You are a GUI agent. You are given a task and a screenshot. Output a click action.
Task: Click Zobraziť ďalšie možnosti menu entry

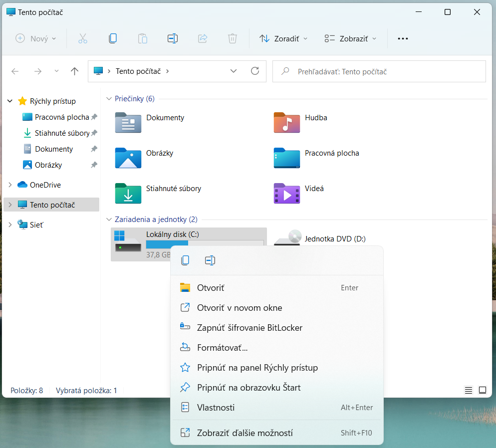pyautogui.click(x=245, y=433)
